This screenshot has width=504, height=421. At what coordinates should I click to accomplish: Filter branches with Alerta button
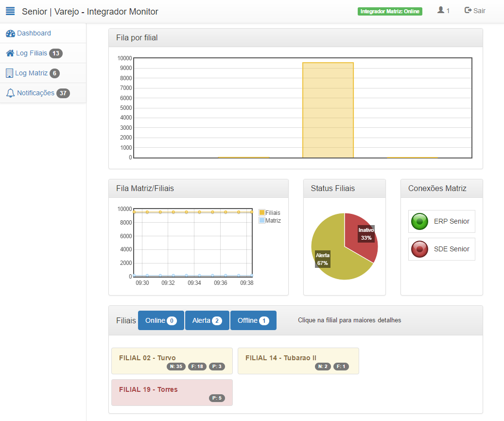(208, 320)
